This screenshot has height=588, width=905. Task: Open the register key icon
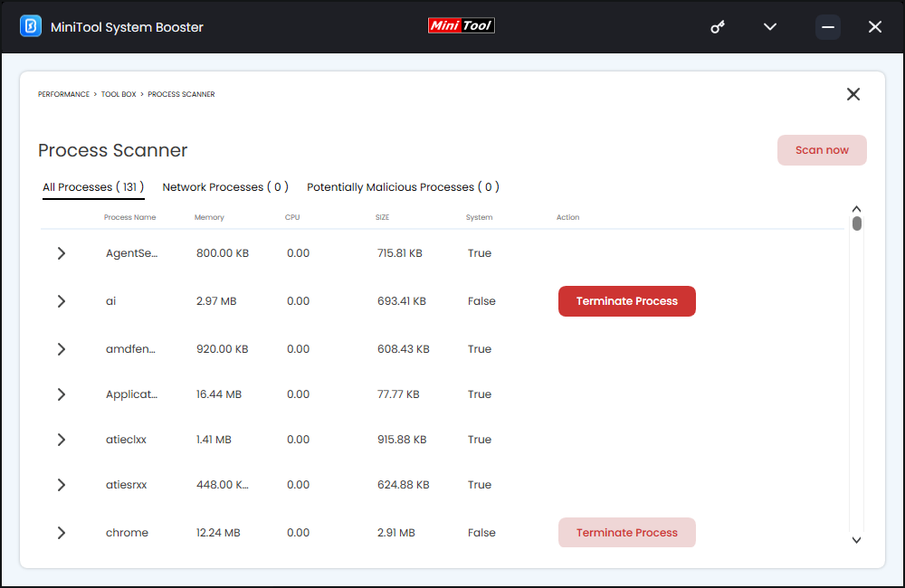(718, 26)
